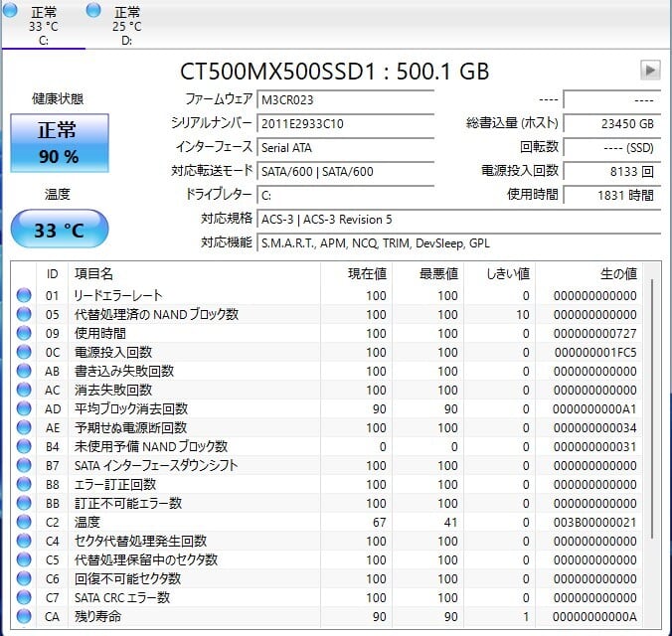Click status icon for B4 未使用予備 NAND ブロック数

(x=24, y=446)
